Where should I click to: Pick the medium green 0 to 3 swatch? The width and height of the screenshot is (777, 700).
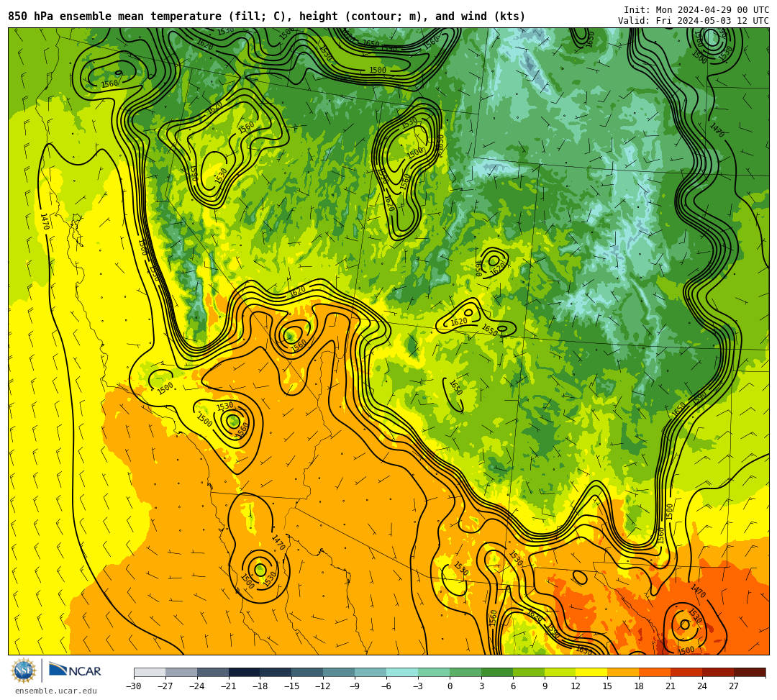tap(465, 672)
